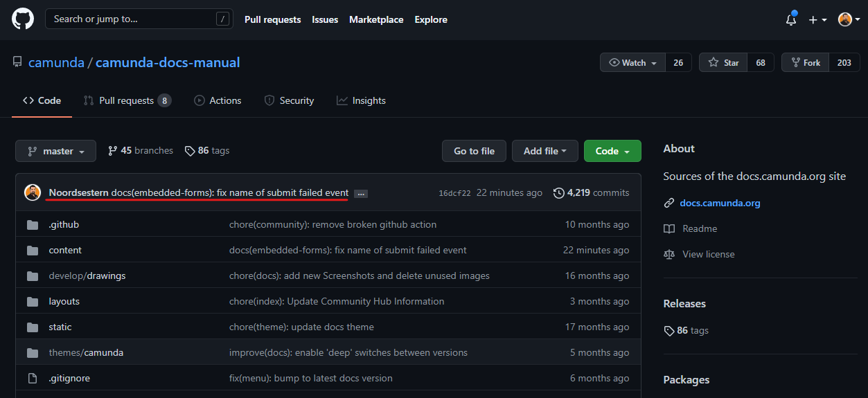The image size is (868, 398).
Task: Open the static folder
Action: click(x=60, y=327)
